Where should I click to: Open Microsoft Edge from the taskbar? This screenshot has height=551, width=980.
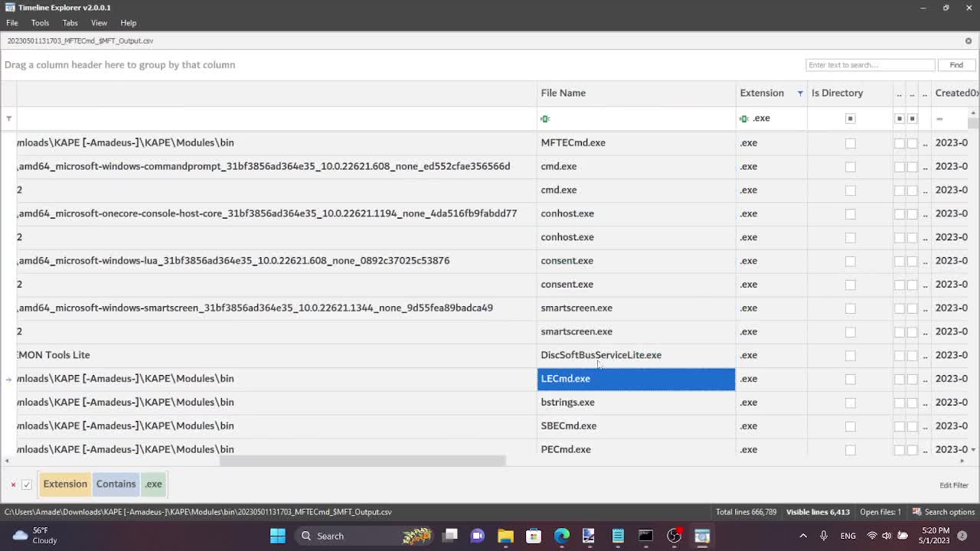coord(561,536)
